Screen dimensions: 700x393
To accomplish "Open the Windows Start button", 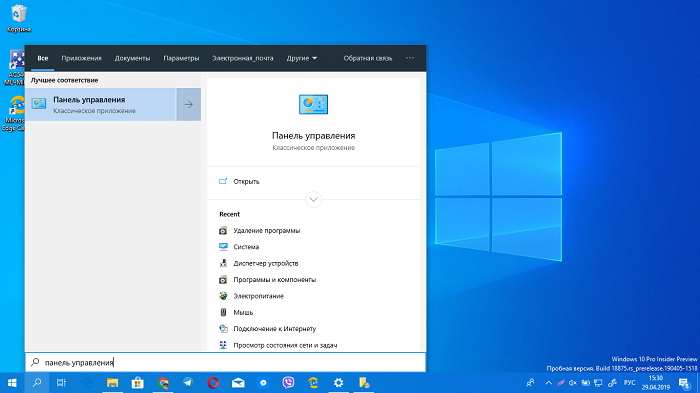I will (x=12, y=383).
